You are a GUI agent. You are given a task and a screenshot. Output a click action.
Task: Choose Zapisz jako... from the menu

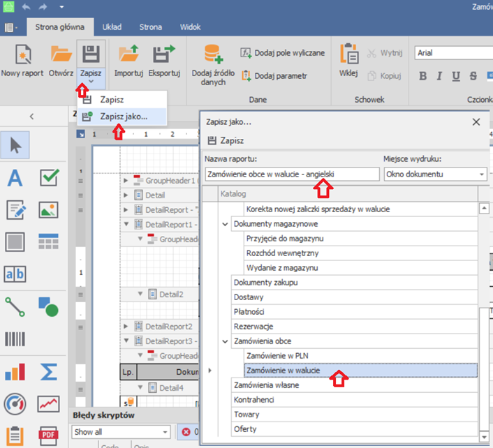click(x=123, y=116)
